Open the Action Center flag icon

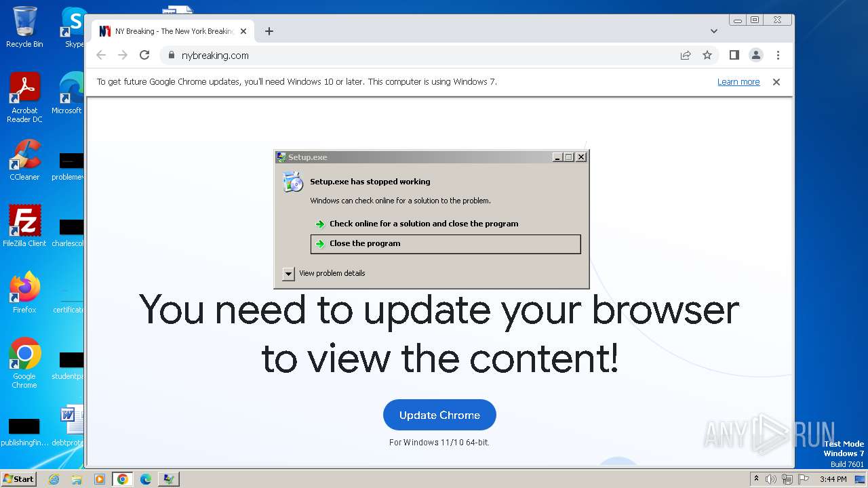[803, 479]
